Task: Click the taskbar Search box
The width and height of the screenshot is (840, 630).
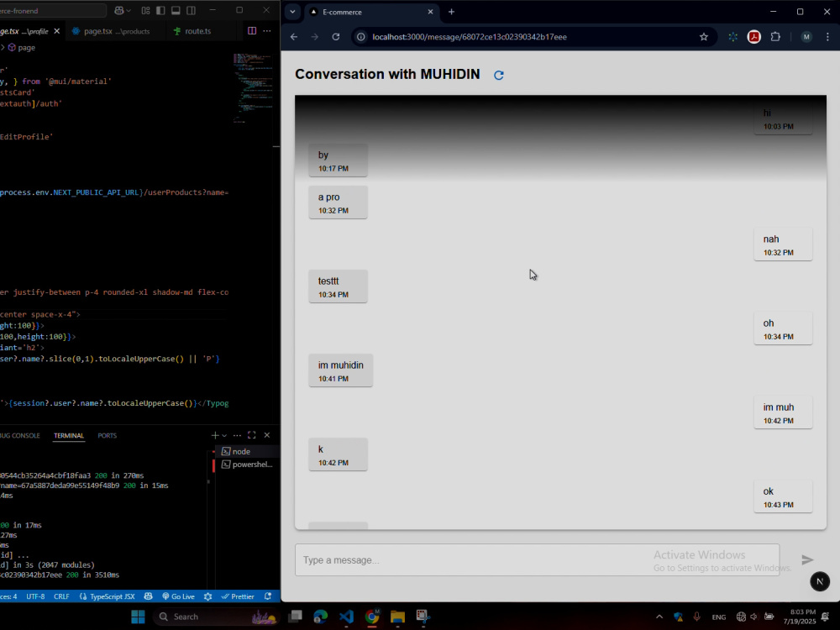Action: point(217,617)
